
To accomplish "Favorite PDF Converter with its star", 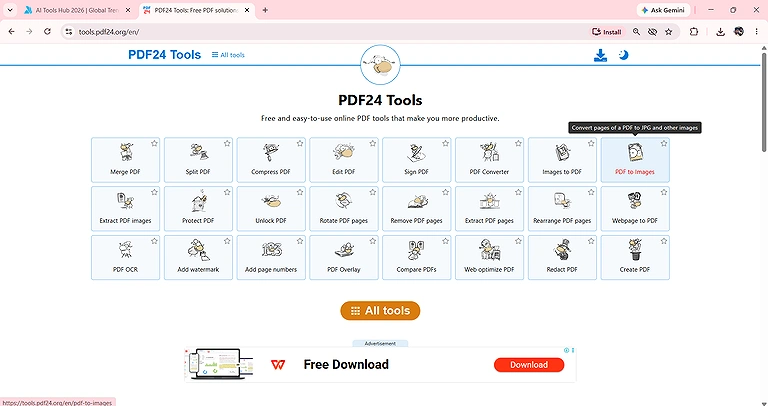I will tap(518, 143).
